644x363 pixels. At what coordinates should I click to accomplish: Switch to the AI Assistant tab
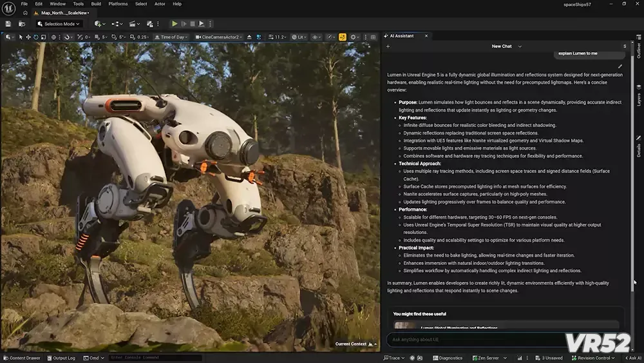[x=402, y=36]
